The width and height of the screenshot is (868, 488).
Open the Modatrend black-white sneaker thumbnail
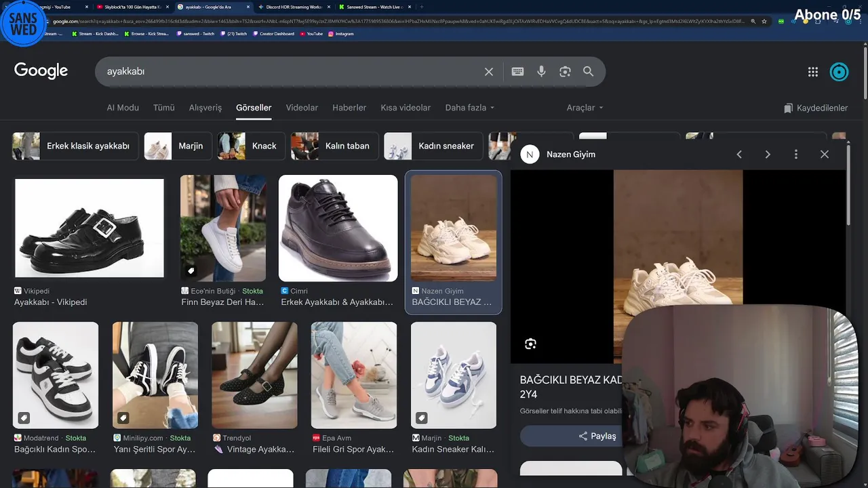pos(56,375)
